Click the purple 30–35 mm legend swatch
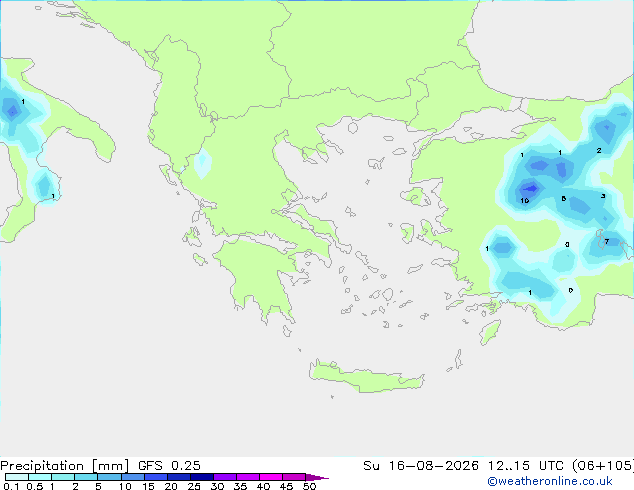The image size is (634, 490). click(225, 477)
